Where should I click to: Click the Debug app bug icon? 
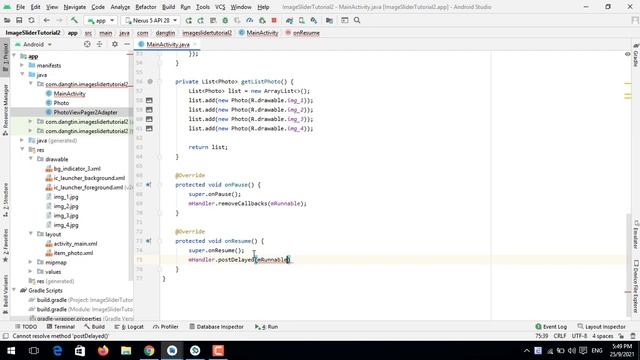click(x=225, y=20)
